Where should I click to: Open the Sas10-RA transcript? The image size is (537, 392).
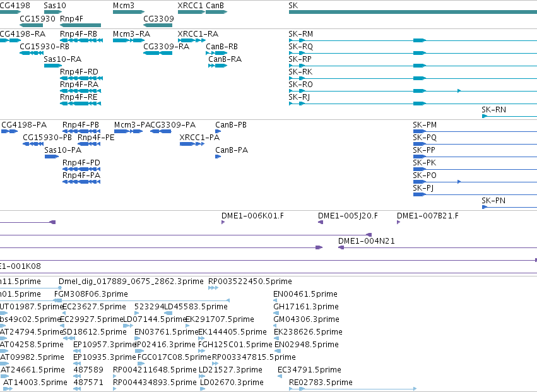(x=62, y=59)
